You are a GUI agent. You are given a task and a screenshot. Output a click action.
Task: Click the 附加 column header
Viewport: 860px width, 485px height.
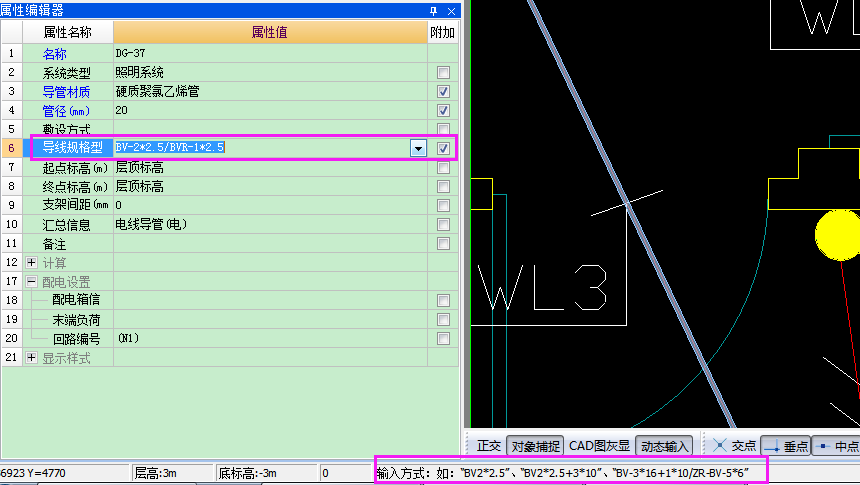coord(442,32)
